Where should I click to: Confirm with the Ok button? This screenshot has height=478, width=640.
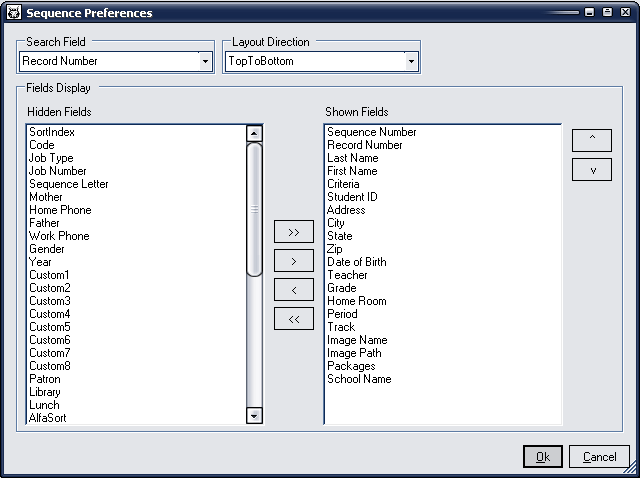pyautogui.click(x=542, y=457)
